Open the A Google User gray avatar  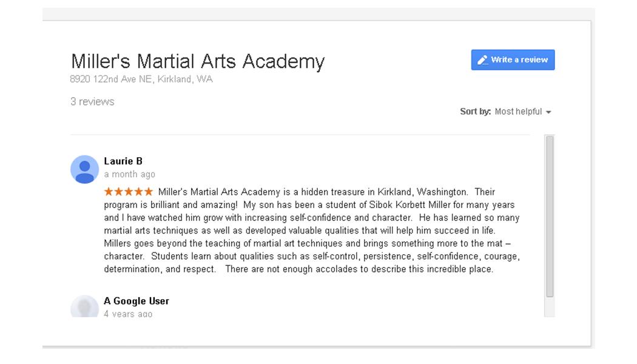point(84,306)
